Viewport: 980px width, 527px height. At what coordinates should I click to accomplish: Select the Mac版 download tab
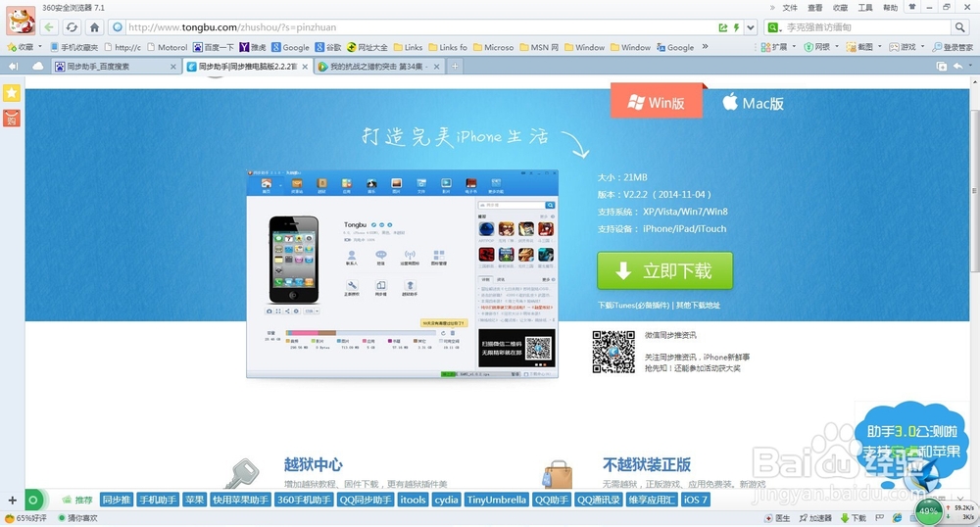tap(753, 103)
